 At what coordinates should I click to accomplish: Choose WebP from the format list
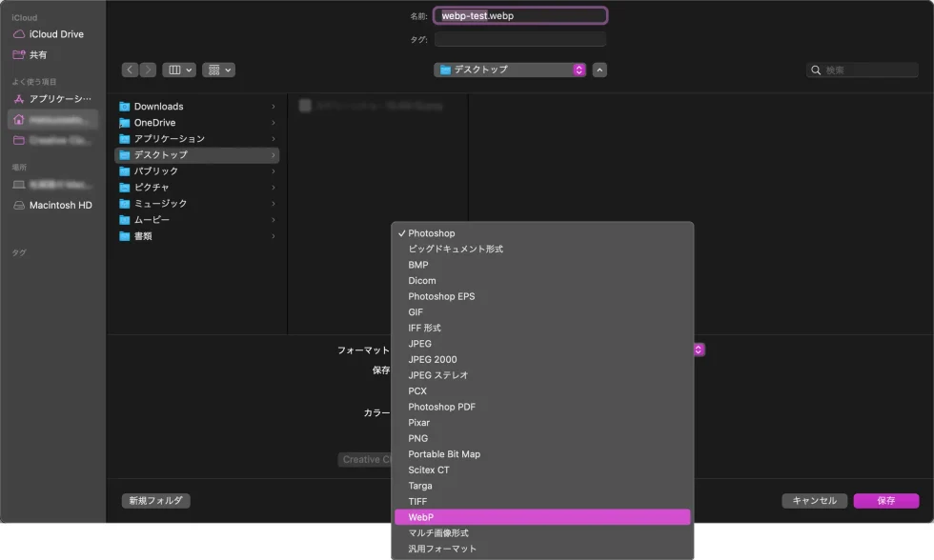tap(421, 517)
